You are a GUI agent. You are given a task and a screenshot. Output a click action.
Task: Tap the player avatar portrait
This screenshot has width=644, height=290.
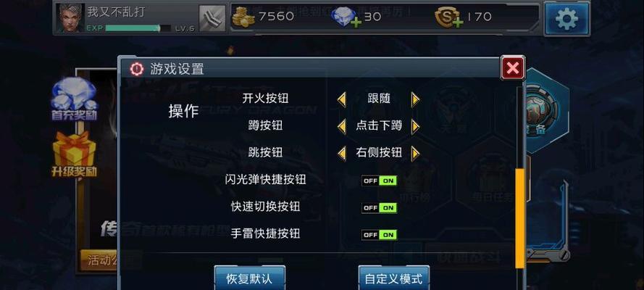(x=70, y=18)
